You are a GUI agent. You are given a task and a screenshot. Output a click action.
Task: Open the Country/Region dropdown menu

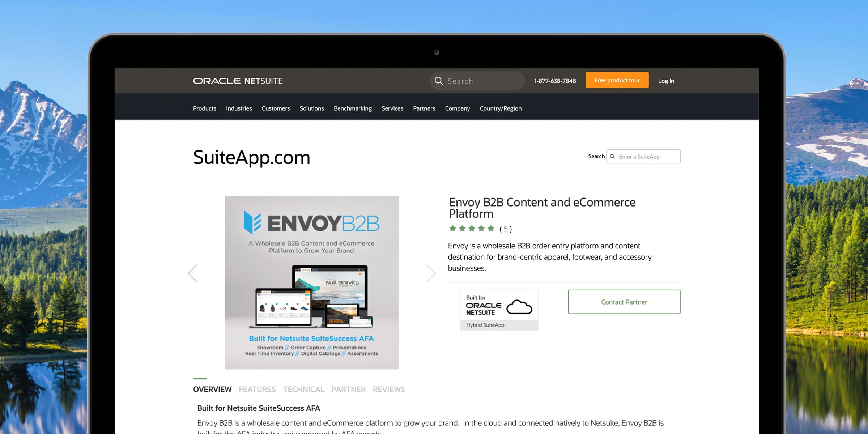coord(500,108)
